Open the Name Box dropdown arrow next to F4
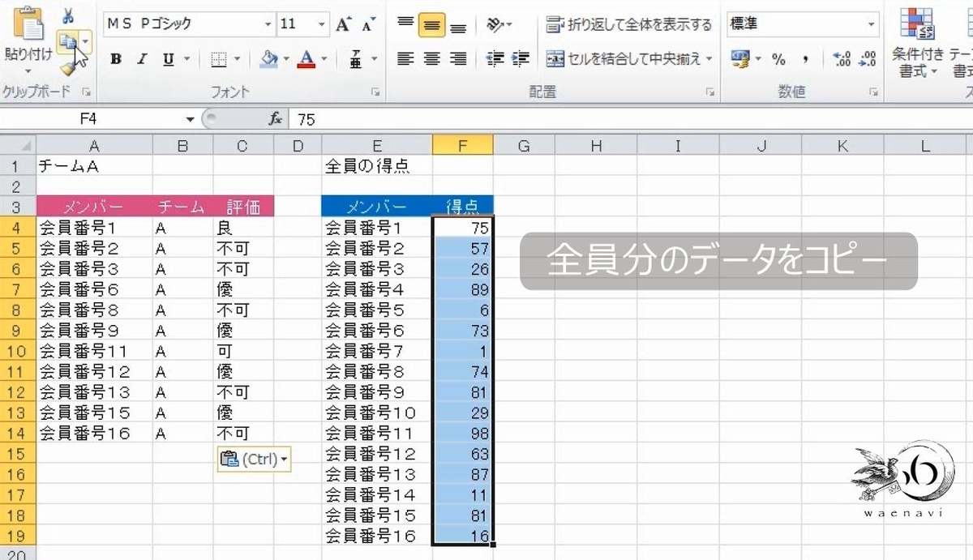Screen dimensions: 973x560 point(191,119)
